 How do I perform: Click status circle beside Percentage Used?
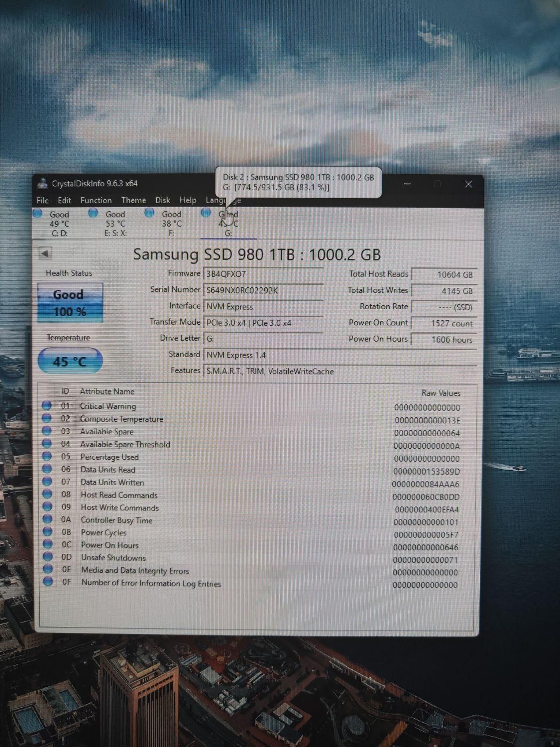47,456
